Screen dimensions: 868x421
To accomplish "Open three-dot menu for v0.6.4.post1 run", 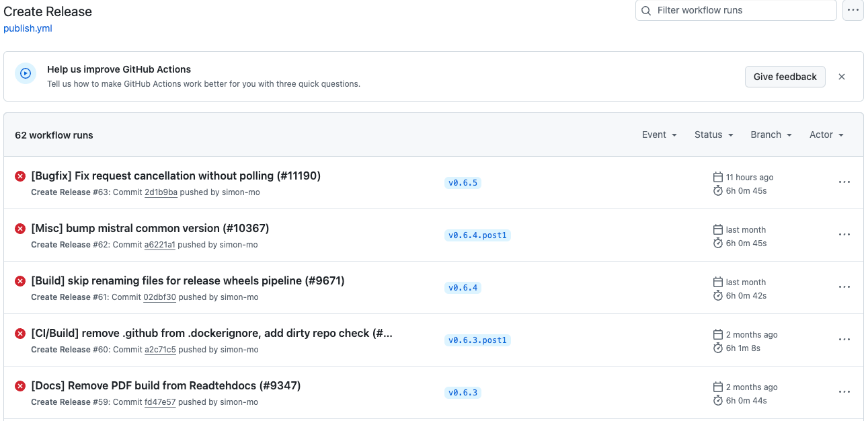I will (x=844, y=235).
